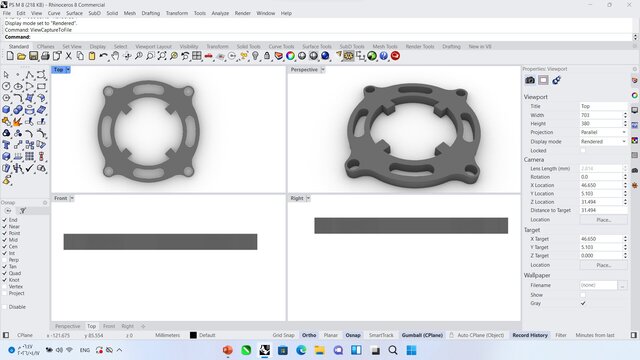Click the blue Render sphere icon
640x360 pixels.
(x=325, y=56)
